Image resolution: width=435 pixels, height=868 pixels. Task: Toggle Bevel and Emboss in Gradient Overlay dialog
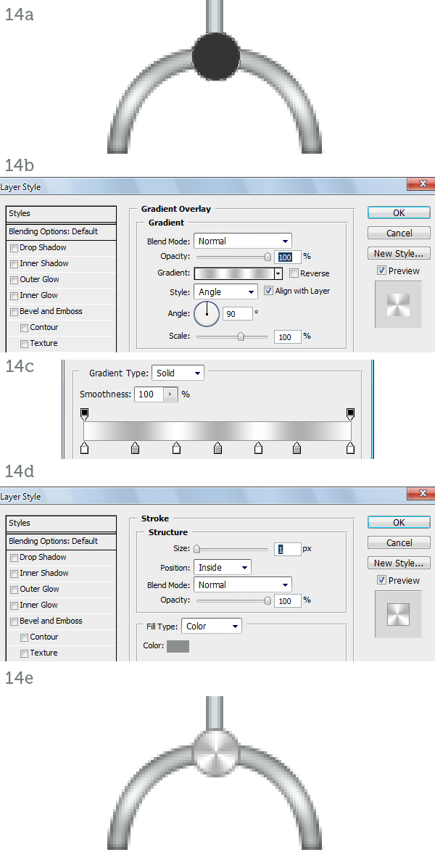click(x=14, y=313)
